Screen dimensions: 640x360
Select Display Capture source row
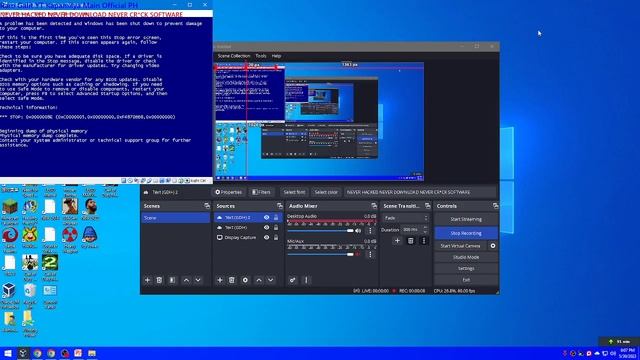click(x=248, y=237)
